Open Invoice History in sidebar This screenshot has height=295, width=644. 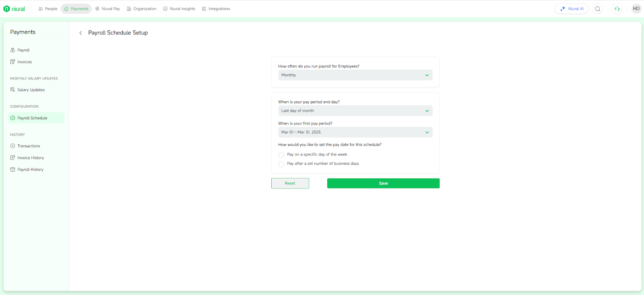pyautogui.click(x=36, y=158)
